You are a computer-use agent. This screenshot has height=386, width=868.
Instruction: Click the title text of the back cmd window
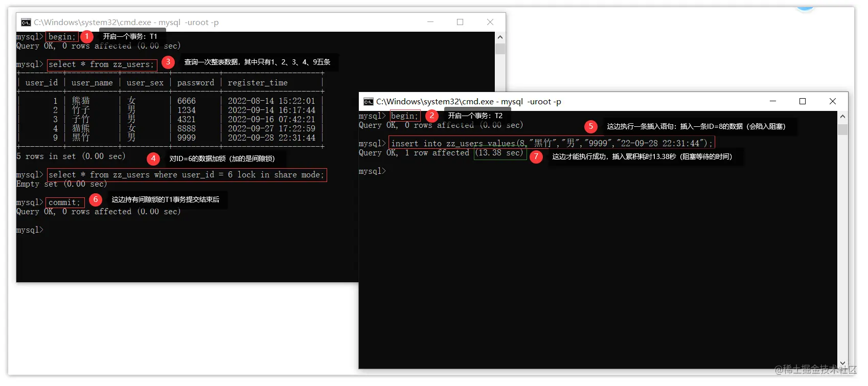point(126,22)
